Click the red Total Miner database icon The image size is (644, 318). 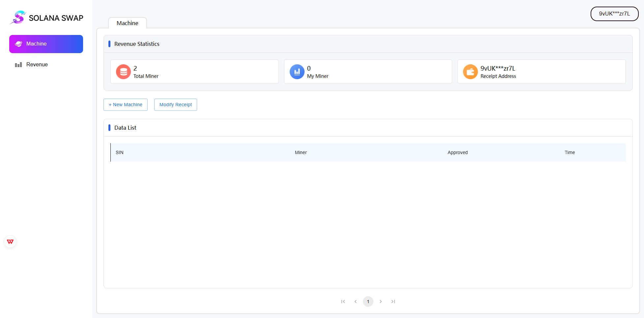(123, 72)
